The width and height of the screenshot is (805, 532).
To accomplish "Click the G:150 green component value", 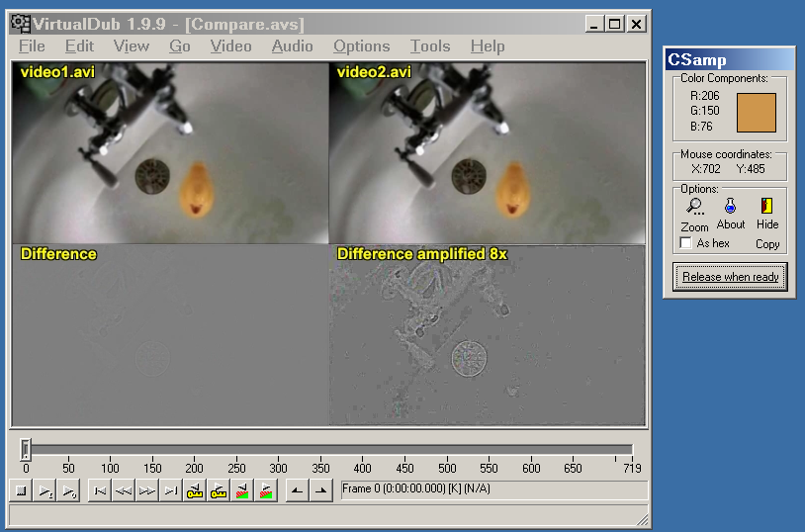I will (x=704, y=111).
